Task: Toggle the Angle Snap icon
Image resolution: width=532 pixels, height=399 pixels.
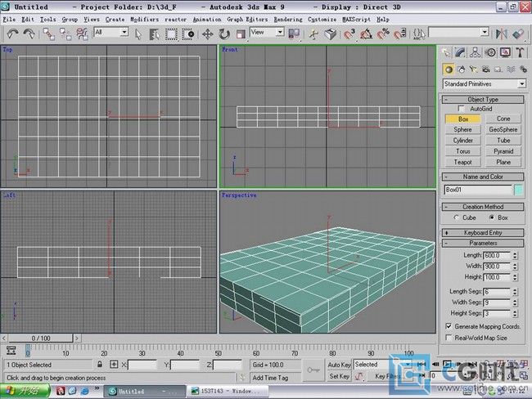Action: click(x=366, y=34)
